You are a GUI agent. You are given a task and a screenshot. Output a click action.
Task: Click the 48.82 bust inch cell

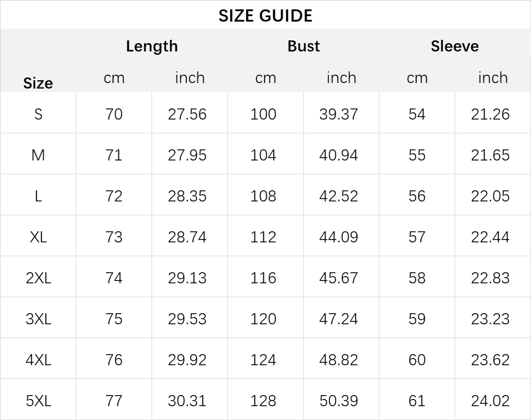pyautogui.click(x=339, y=360)
